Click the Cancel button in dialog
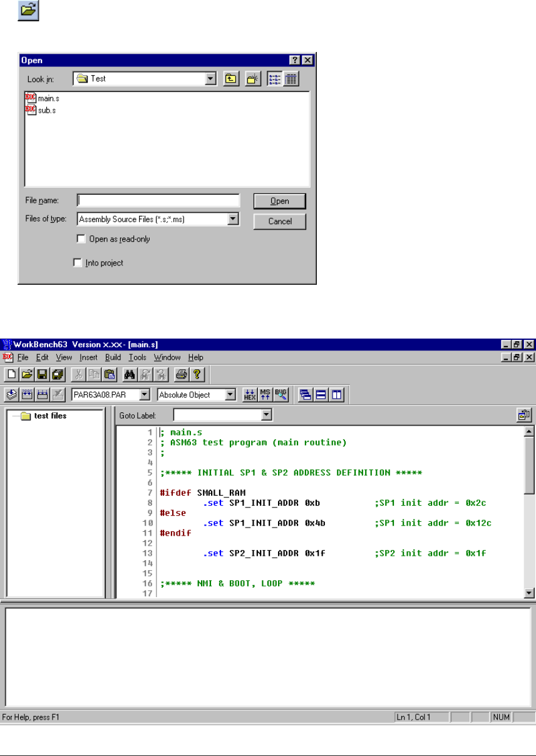The image size is (536, 756). (x=279, y=221)
